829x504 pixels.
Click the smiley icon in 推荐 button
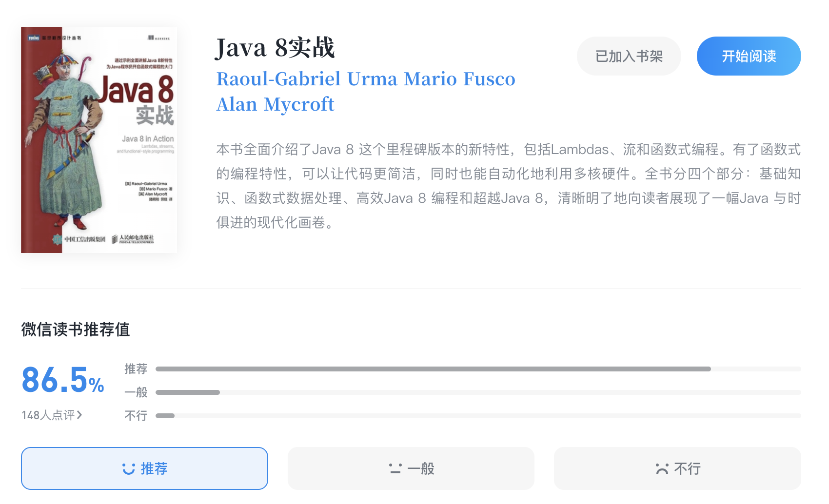coord(128,469)
